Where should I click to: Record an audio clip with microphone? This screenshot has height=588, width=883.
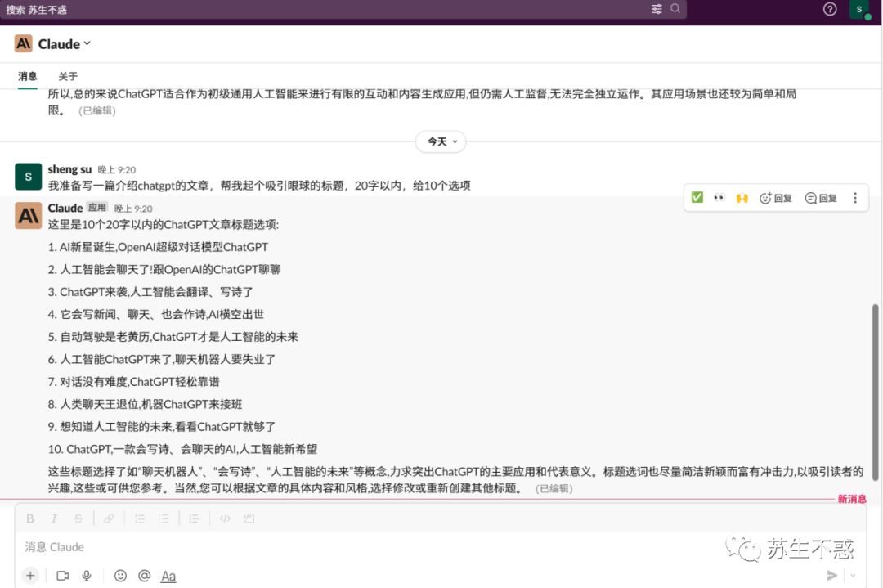coord(87,576)
